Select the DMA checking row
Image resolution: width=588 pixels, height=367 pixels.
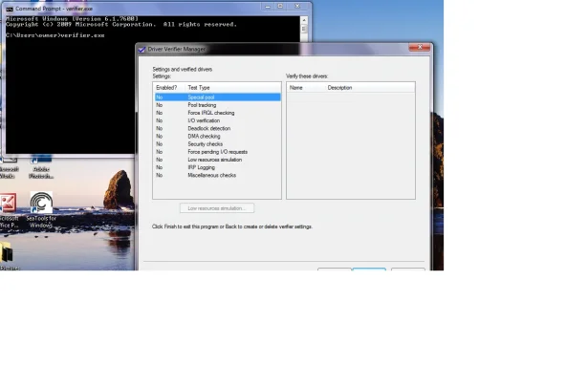point(217,137)
